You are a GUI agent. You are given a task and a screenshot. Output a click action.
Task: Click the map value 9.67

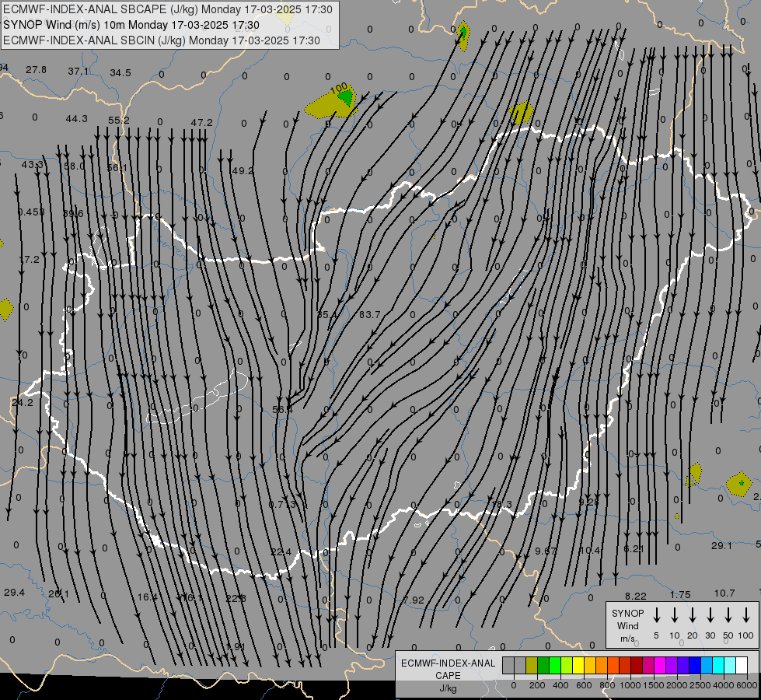click(x=546, y=551)
